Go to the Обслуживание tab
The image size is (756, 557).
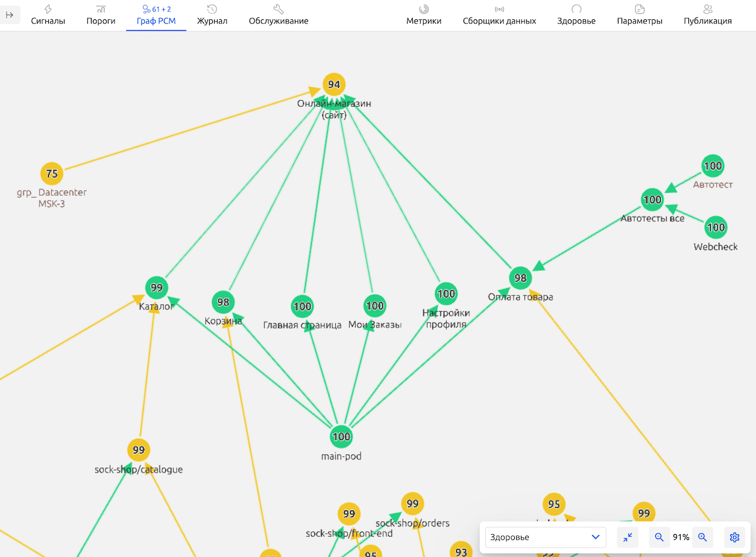click(279, 15)
